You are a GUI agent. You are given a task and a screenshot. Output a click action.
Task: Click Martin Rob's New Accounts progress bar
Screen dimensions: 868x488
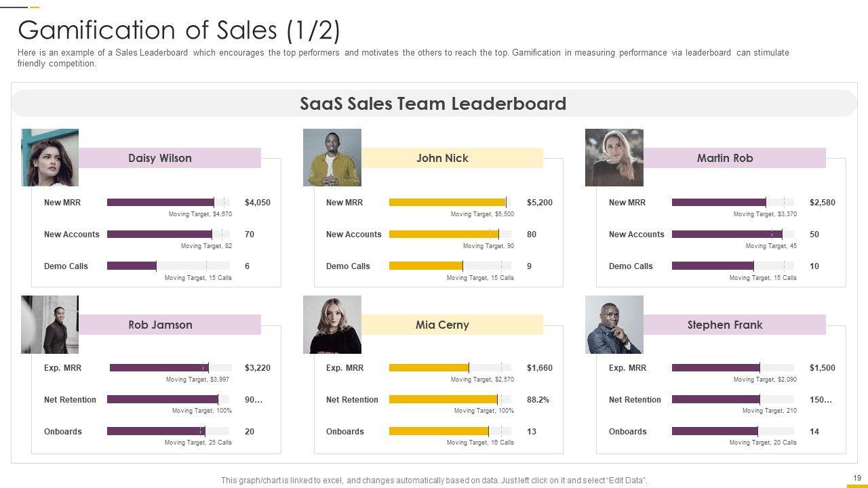726,234
